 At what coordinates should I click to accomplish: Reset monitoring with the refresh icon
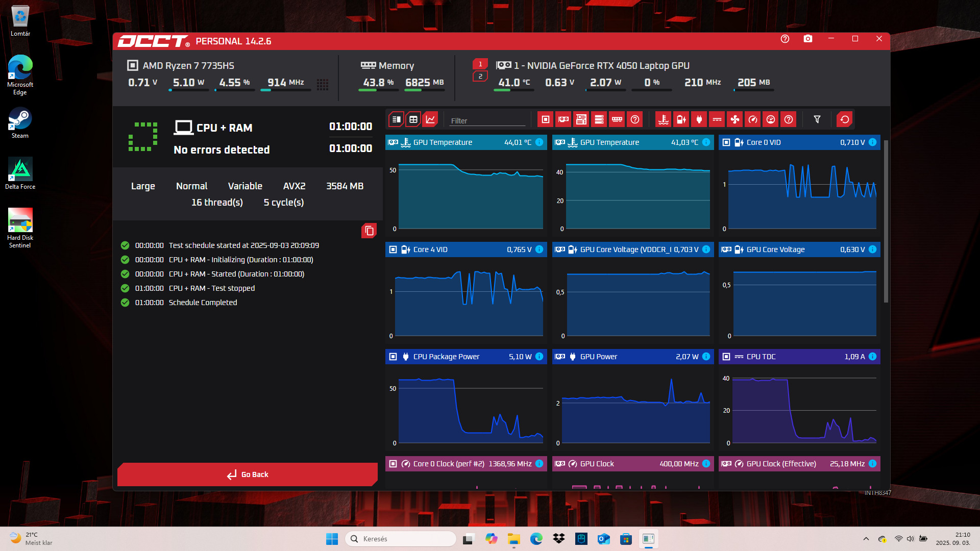point(845,119)
